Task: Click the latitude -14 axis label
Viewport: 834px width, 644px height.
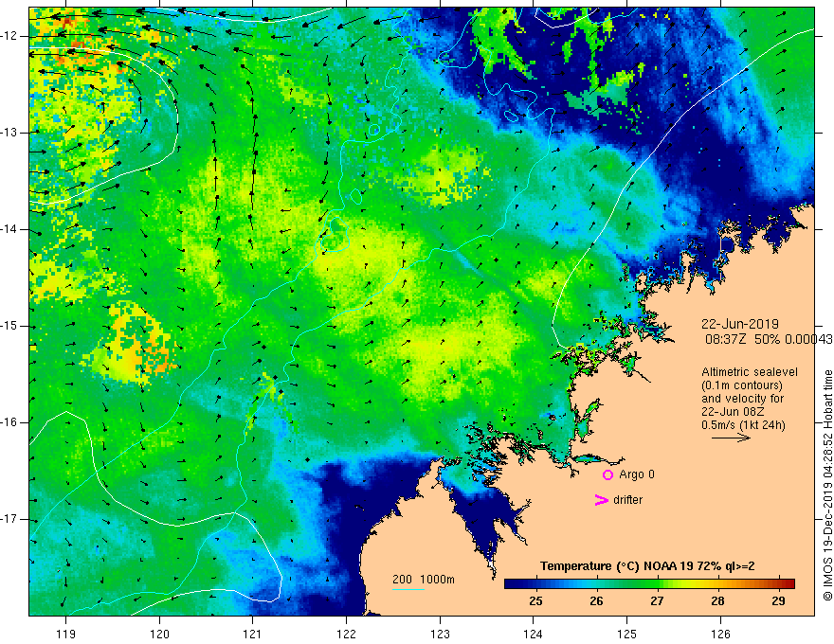Action: pyautogui.click(x=9, y=229)
